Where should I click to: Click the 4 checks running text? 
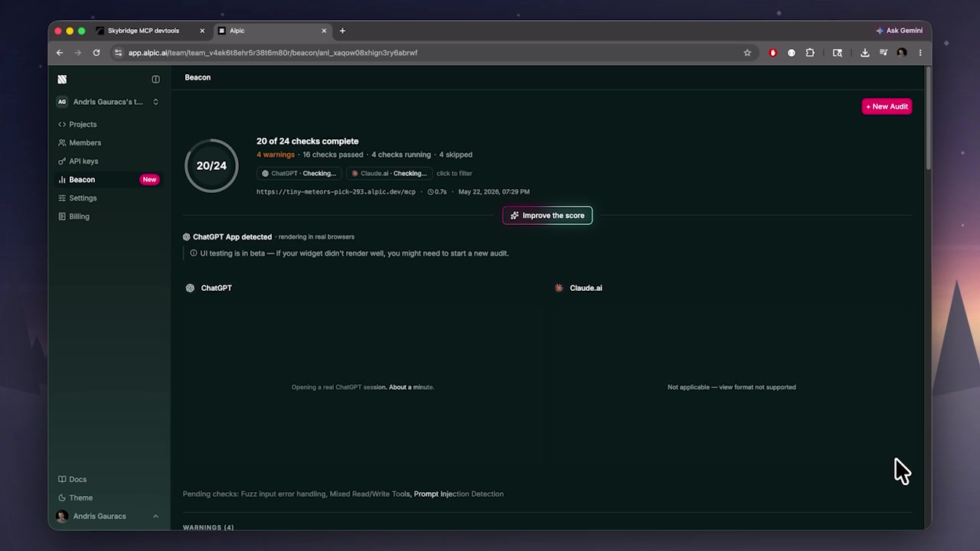point(401,155)
